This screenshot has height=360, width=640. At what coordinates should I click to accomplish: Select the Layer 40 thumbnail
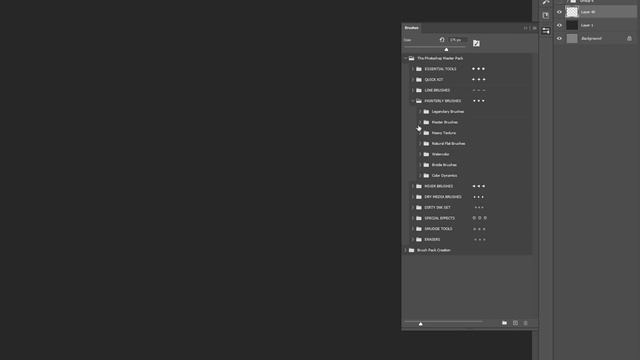[x=572, y=12]
